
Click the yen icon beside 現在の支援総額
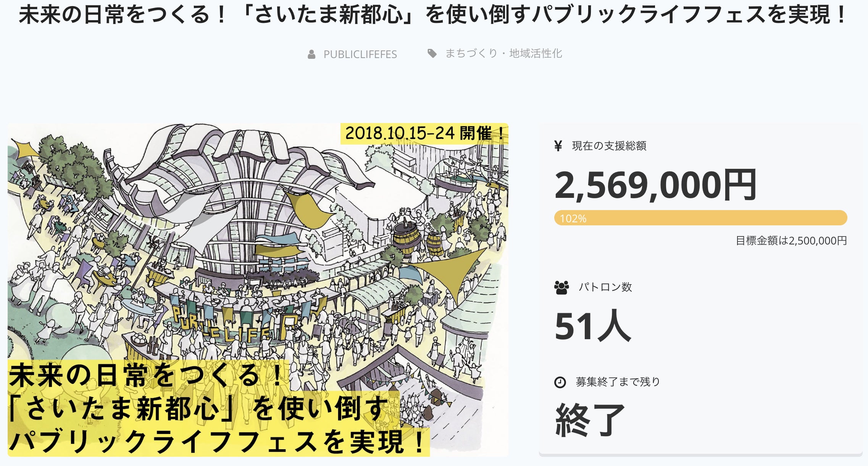558,146
